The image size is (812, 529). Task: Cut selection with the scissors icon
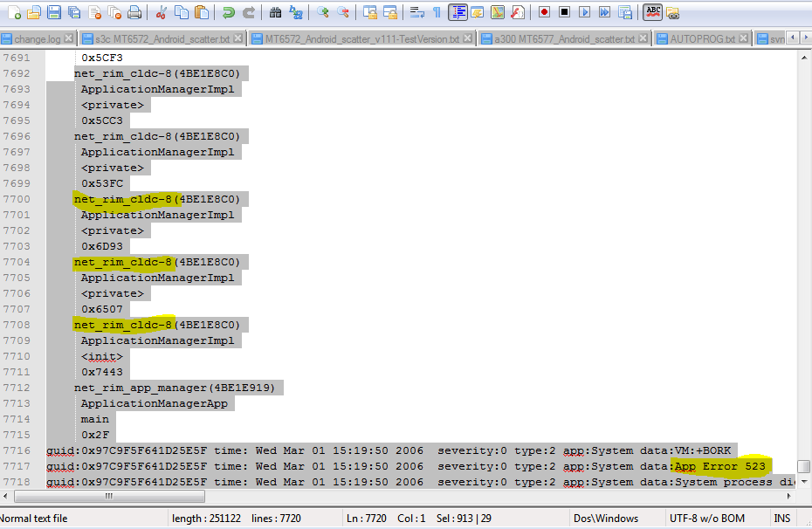(161, 12)
